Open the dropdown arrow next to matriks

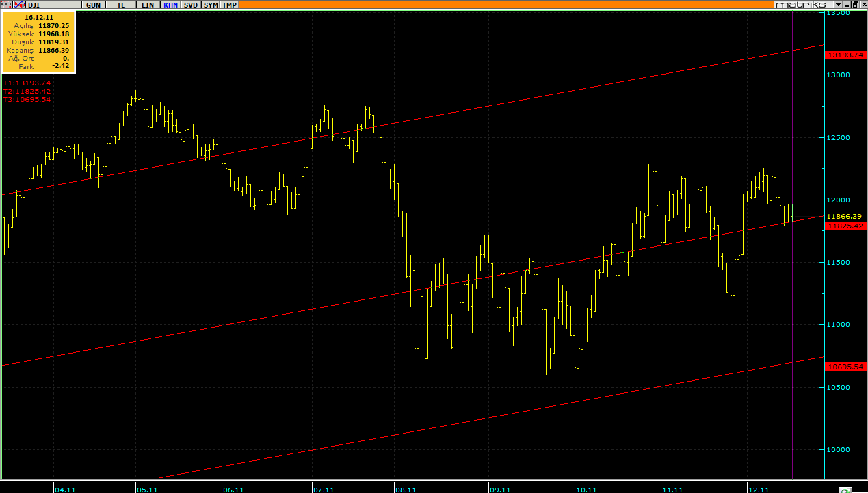pyautogui.click(x=838, y=5)
